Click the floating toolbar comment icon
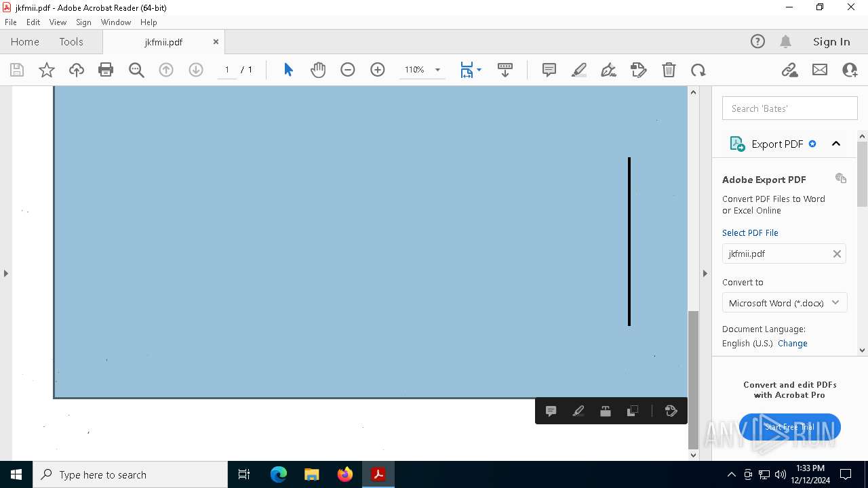 [551, 411]
